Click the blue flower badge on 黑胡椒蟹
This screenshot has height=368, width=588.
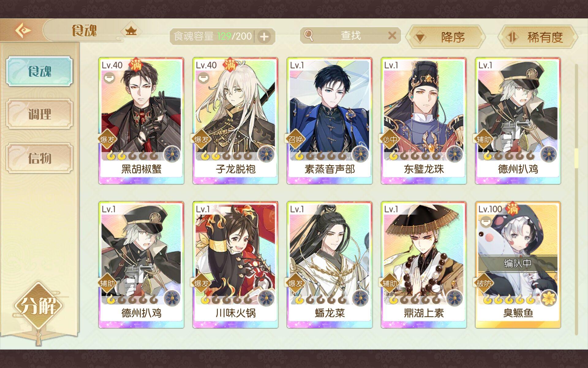[x=172, y=154]
